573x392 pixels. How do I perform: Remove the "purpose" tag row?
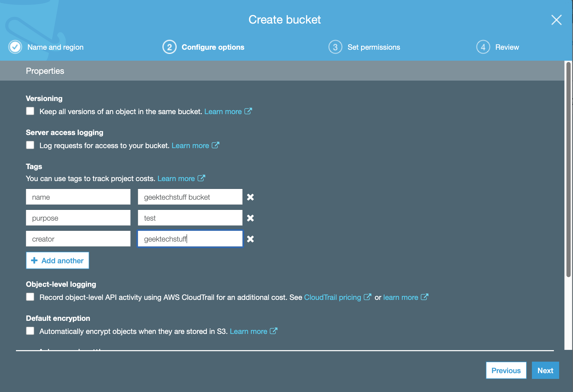(x=250, y=217)
